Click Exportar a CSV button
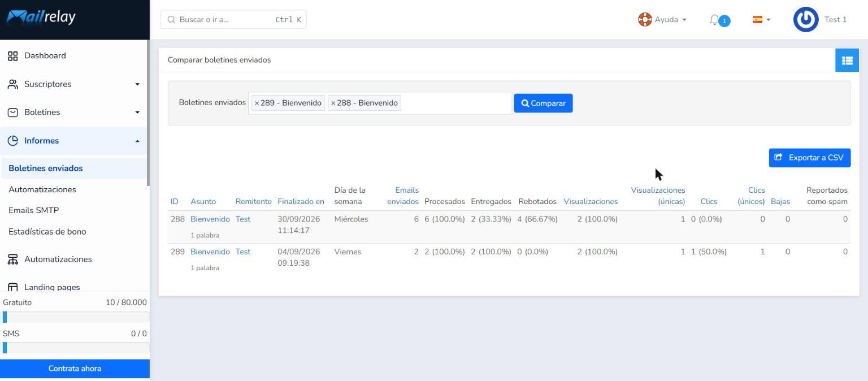The image size is (868, 381). [809, 158]
